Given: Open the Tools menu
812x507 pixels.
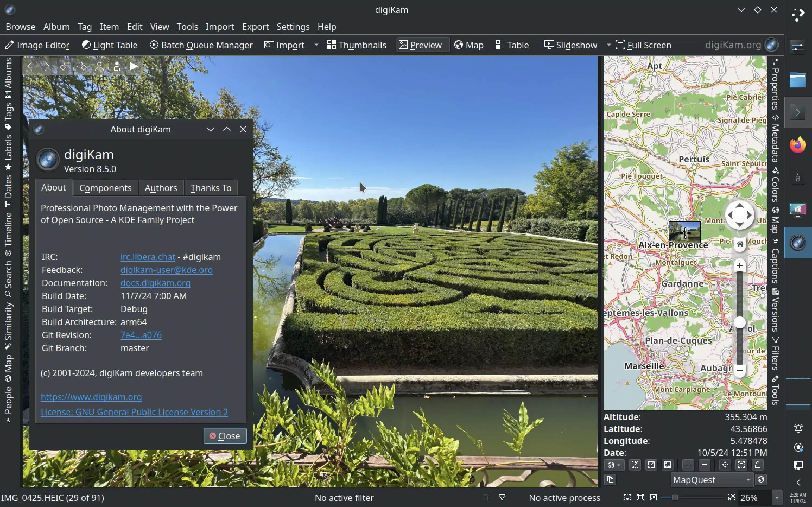Looking at the screenshot, I should (187, 27).
